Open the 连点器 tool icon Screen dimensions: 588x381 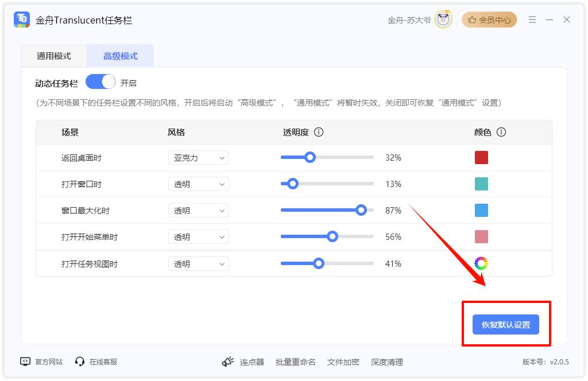pos(228,361)
